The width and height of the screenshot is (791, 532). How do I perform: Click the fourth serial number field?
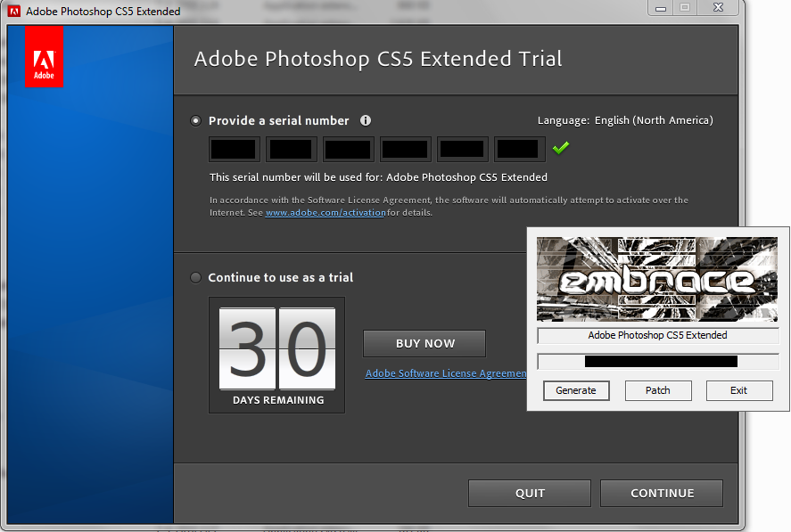(405, 149)
